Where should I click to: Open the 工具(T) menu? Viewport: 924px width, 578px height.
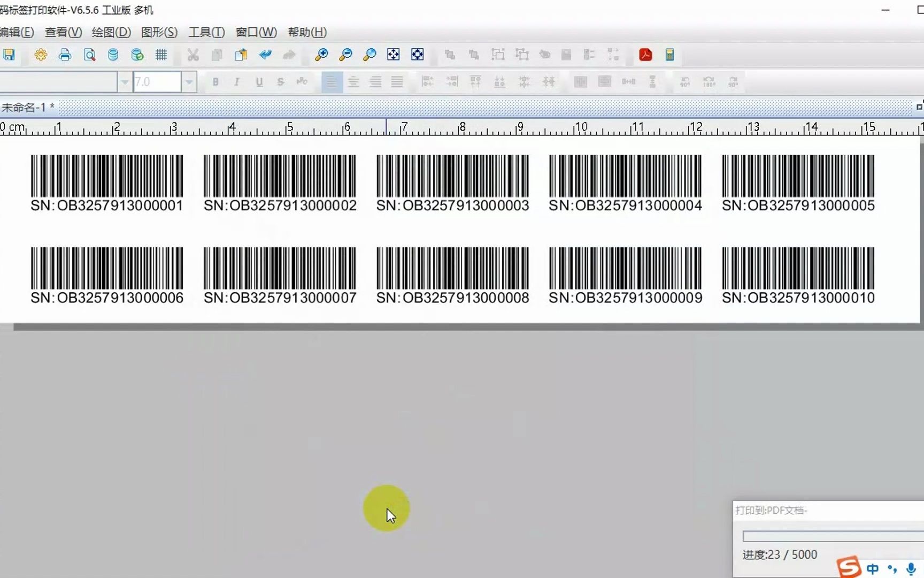point(206,32)
